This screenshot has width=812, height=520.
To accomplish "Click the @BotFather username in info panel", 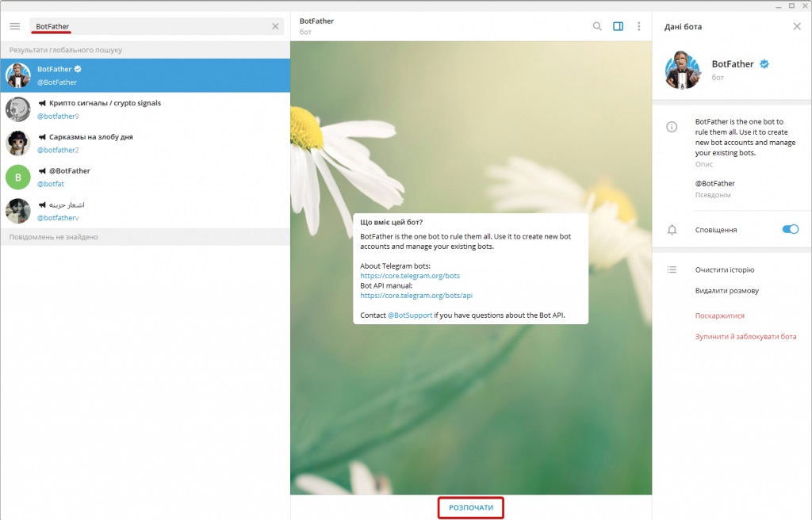I will point(714,183).
